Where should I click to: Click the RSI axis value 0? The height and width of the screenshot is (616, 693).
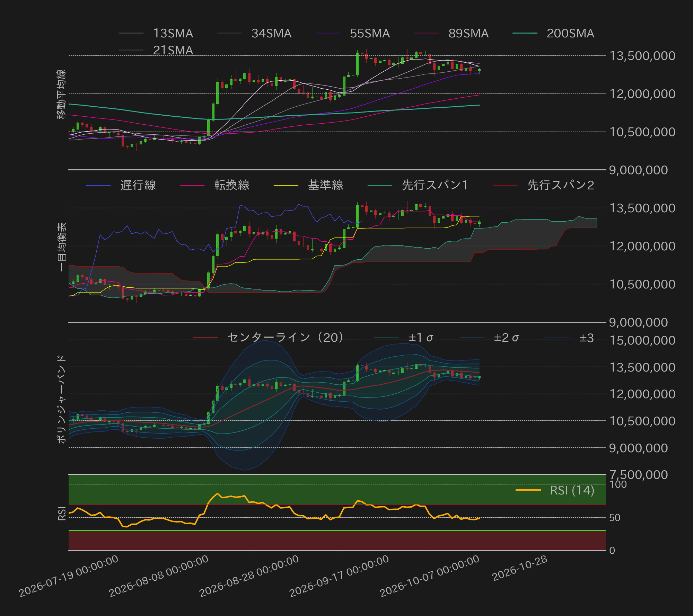(612, 551)
